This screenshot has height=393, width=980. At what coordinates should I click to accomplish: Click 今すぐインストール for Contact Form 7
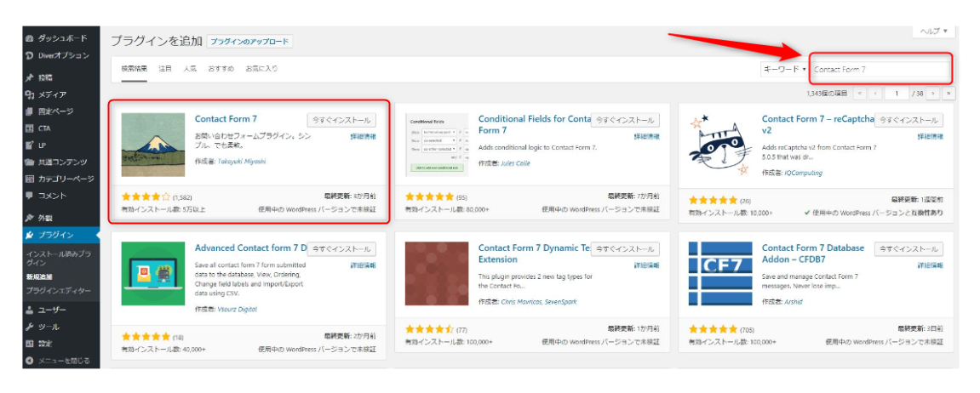341,120
